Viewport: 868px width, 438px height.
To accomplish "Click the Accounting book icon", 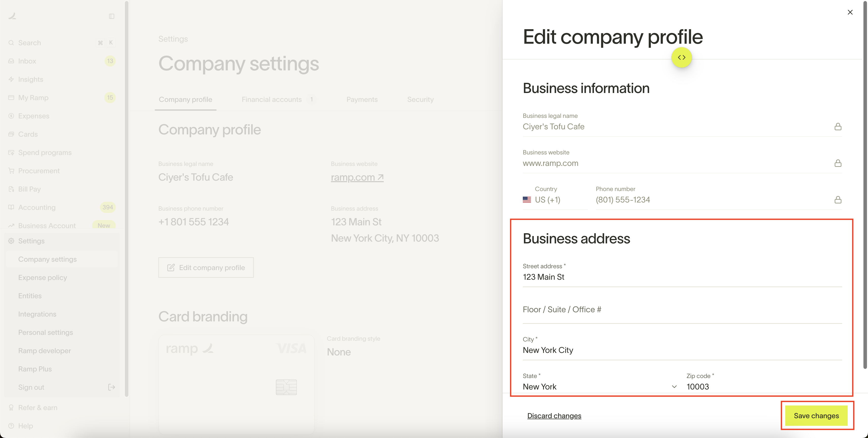I will (x=11, y=207).
